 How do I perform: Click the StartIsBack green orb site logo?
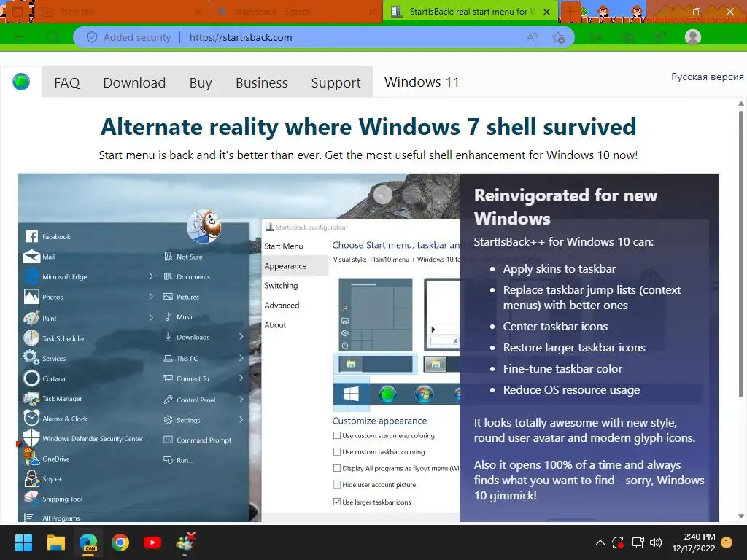21,82
